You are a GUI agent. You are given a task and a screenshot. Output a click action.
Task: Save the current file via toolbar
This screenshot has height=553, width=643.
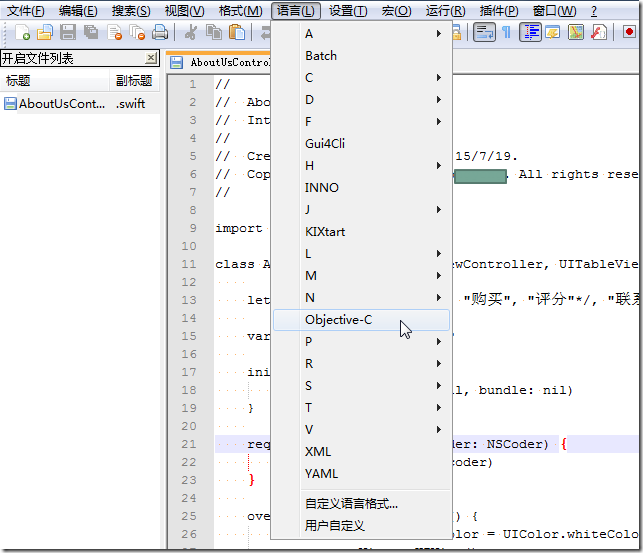[68, 32]
